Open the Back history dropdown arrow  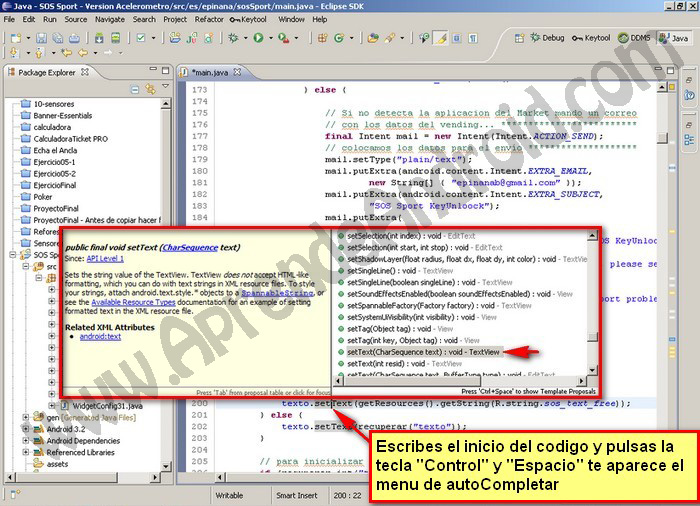(95, 53)
